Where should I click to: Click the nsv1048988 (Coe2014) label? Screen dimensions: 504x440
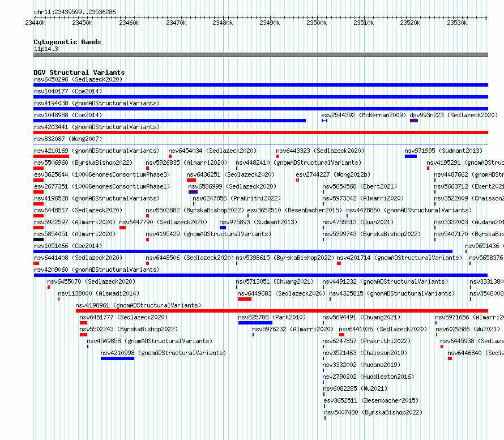[x=68, y=115]
